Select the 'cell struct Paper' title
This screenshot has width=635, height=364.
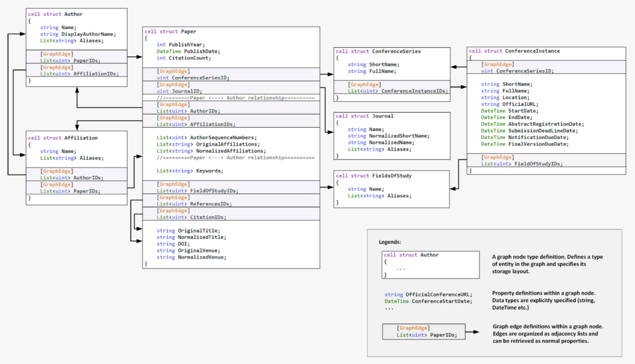click(x=170, y=31)
